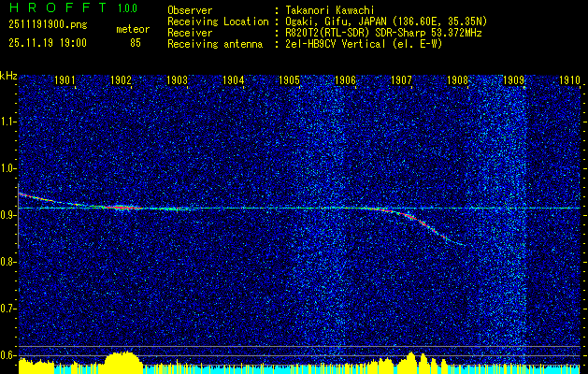Image resolution: width=588 pixels, height=374 pixels.
Task: Click the filename 2511191900.png
Action: 48,25
